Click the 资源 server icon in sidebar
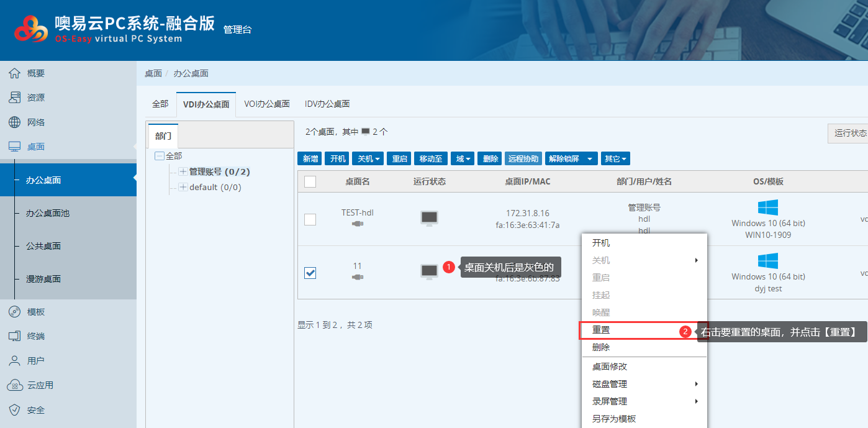This screenshot has width=868, height=428. [x=14, y=98]
